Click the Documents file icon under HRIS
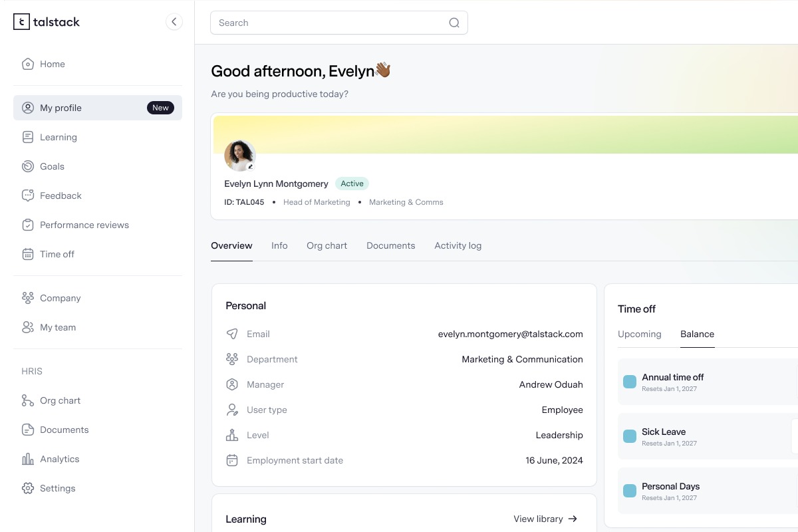The height and width of the screenshot is (532, 798). [x=28, y=430]
